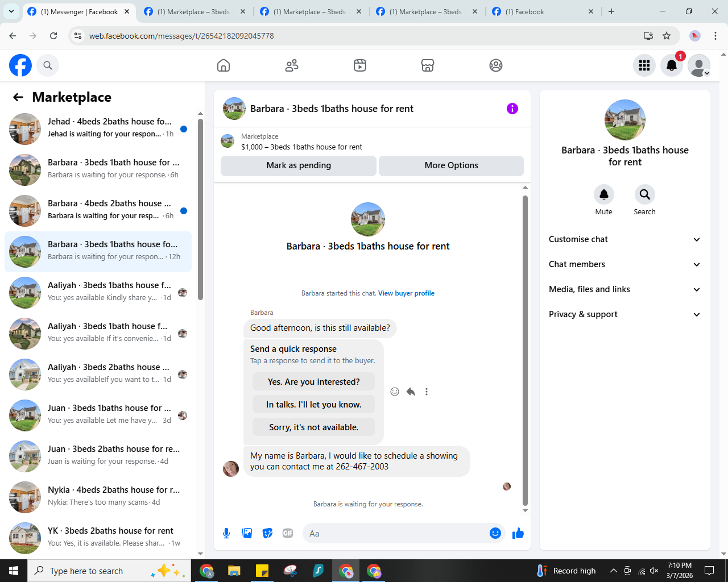The height and width of the screenshot is (582, 728).
Task: Click the Windows taskbar search box
Action: point(110,571)
